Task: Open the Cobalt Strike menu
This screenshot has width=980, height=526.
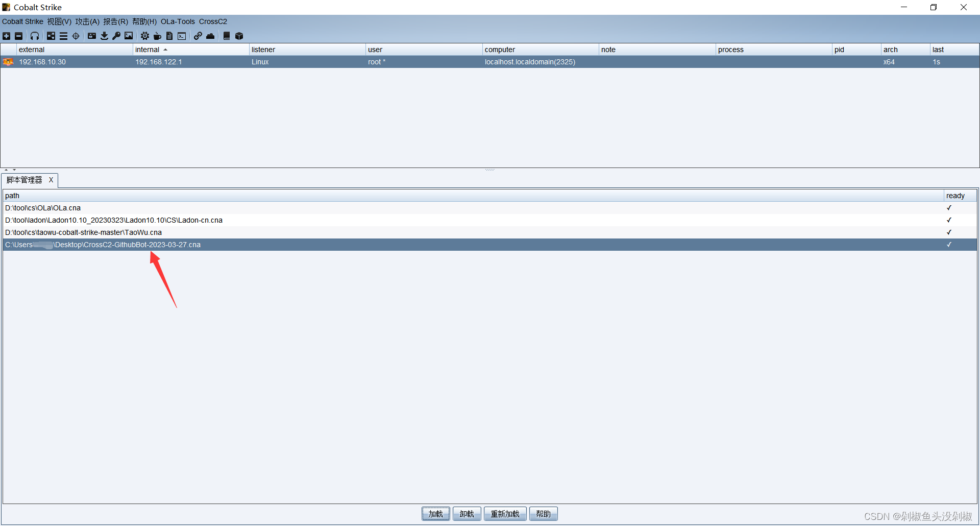Action: 22,21
